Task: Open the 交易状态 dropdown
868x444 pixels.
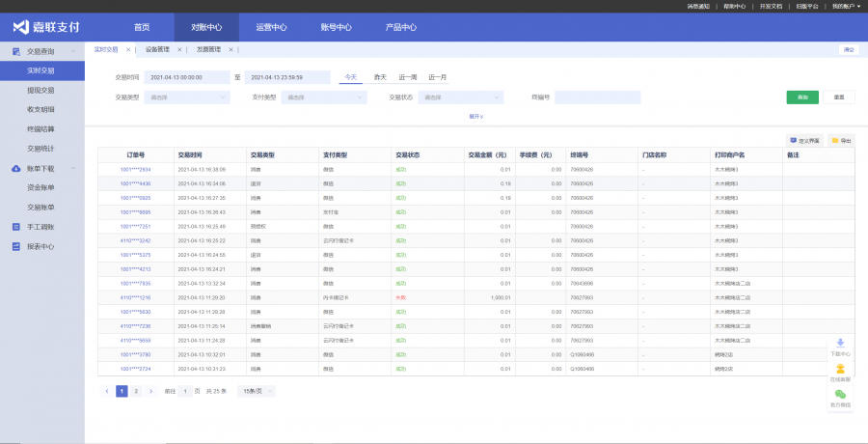Action: click(461, 97)
